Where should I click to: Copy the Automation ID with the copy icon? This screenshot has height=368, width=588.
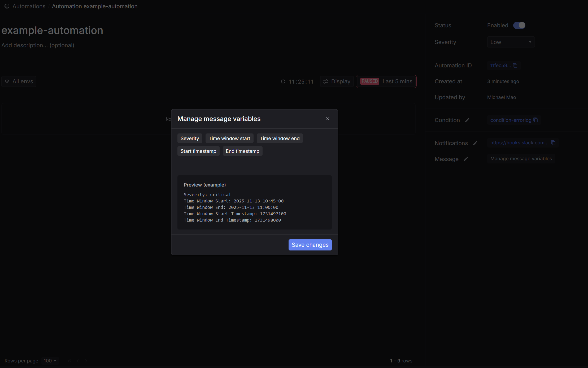(x=515, y=66)
